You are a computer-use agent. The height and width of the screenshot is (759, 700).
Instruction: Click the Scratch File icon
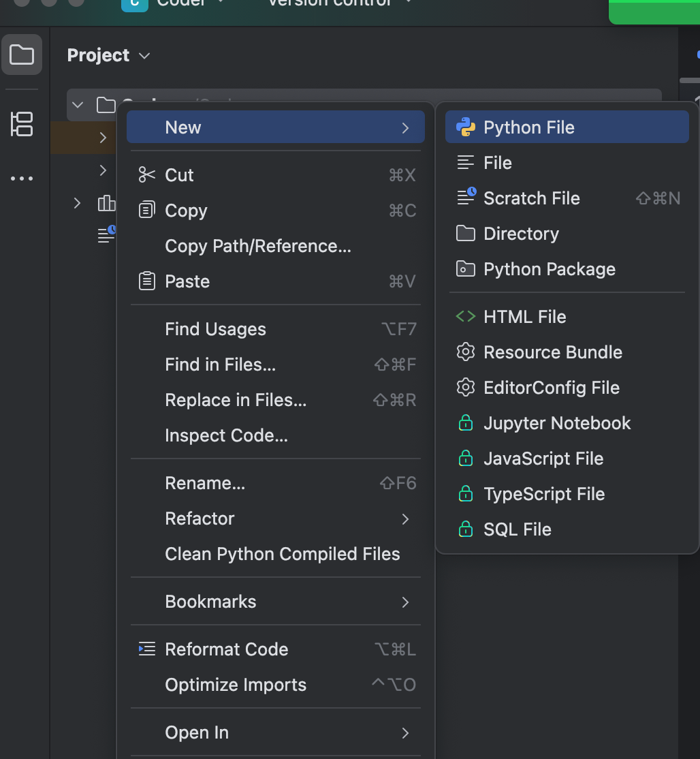pyautogui.click(x=466, y=196)
